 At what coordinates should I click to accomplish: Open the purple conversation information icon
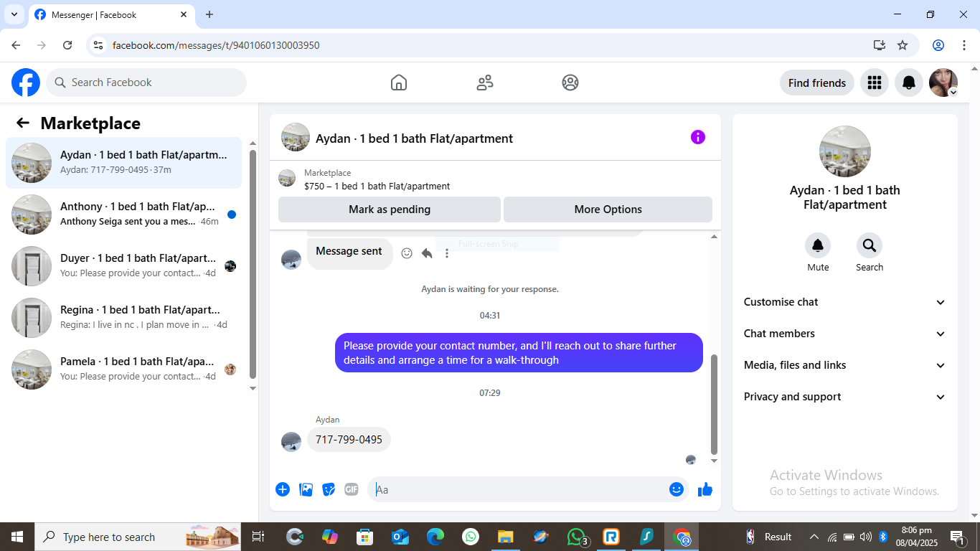(x=698, y=137)
